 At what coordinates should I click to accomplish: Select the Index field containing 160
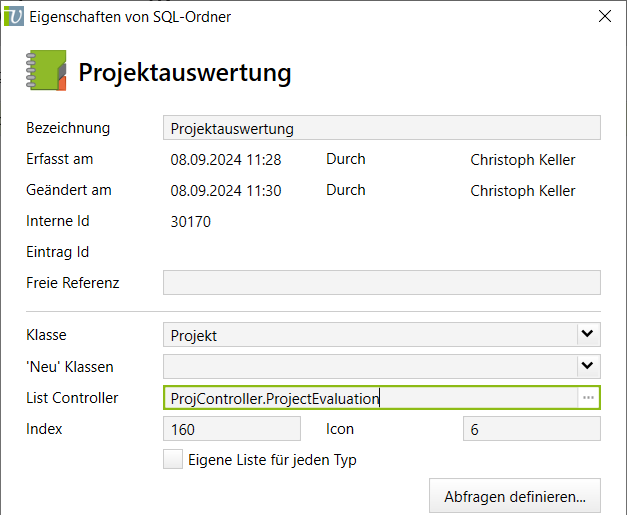point(231,429)
